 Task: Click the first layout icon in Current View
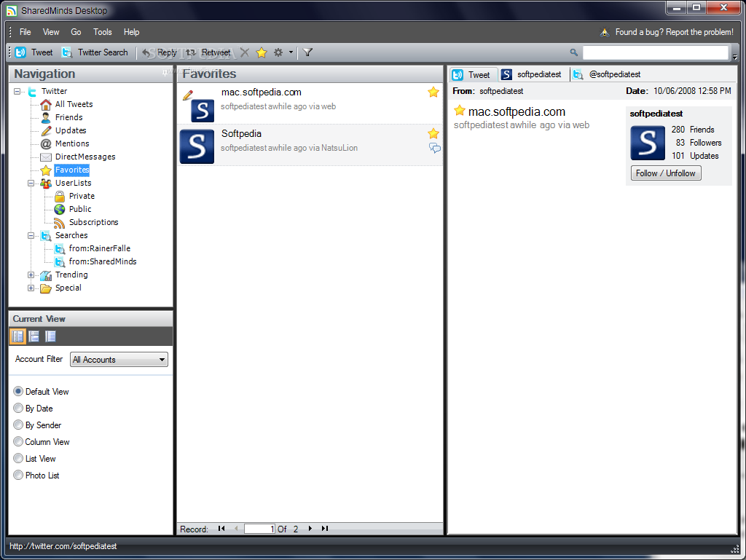(x=18, y=336)
